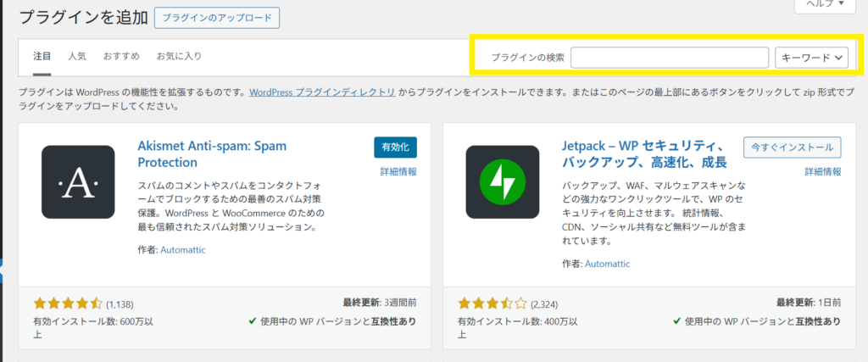Click Akismet compatibility checkmark icon
Viewport: 868px width, 362px height.
tap(252, 321)
